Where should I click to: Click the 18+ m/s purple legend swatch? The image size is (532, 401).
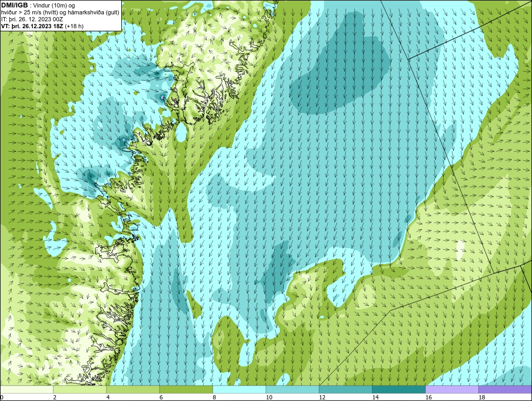tap(505, 389)
